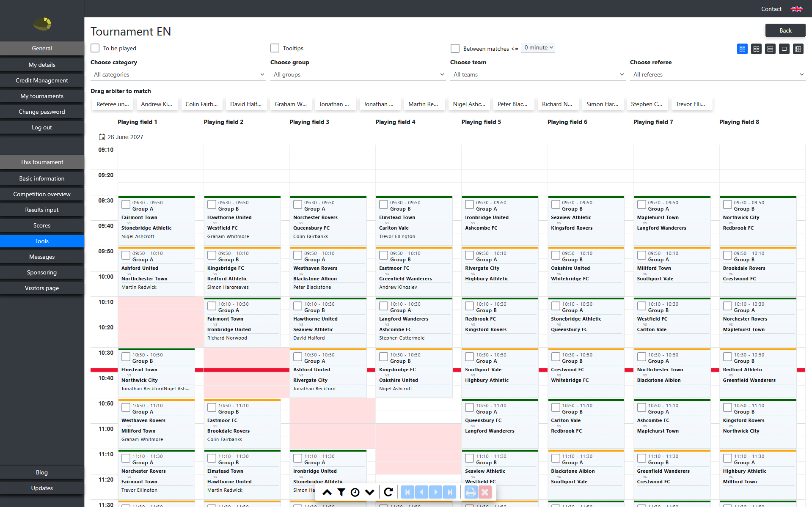
Task: Go to the next step with the right arrow
Action: point(436,492)
